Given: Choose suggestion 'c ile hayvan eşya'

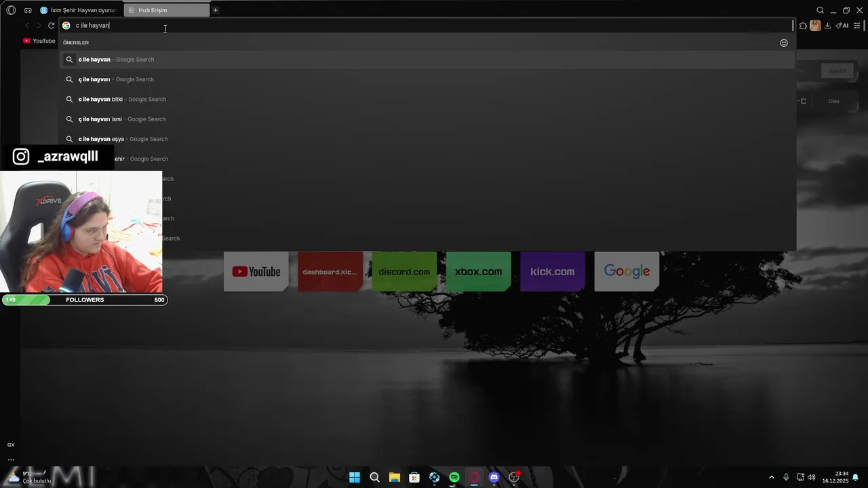Looking at the screenshot, I should click(x=427, y=139).
